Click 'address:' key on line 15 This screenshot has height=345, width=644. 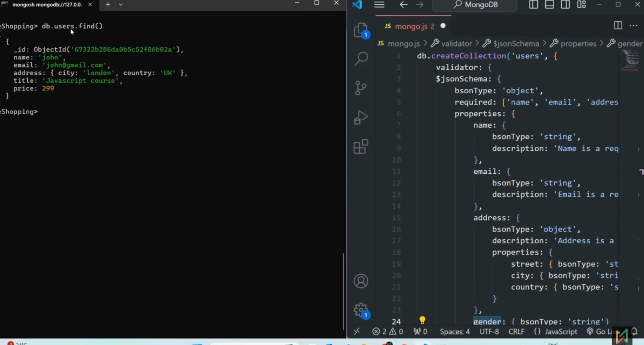[492, 218]
